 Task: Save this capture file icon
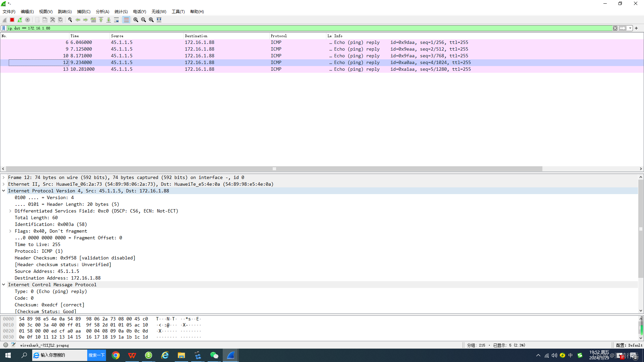point(45,20)
